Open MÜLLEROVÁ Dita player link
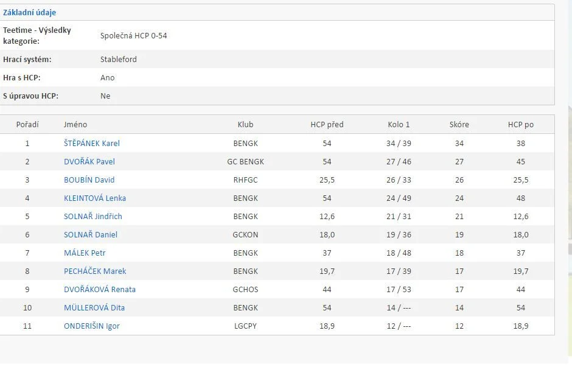Image resolution: width=572 pixels, height=392 pixels. [x=94, y=307]
